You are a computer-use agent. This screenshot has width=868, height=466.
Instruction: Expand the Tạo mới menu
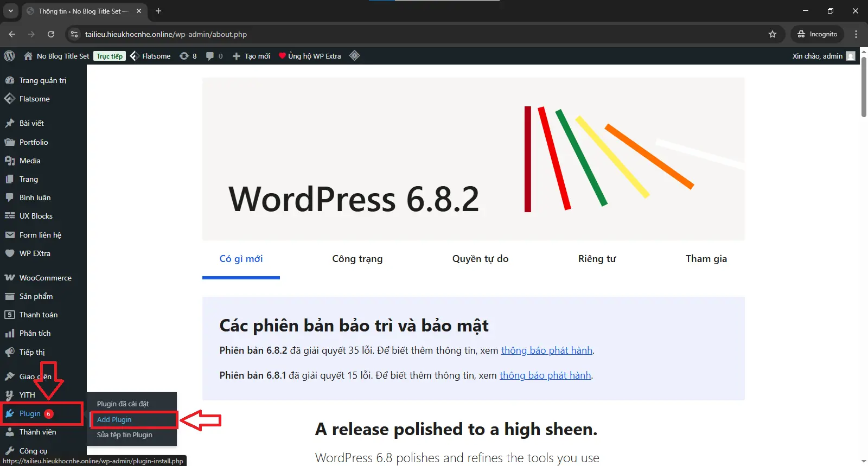(251, 56)
